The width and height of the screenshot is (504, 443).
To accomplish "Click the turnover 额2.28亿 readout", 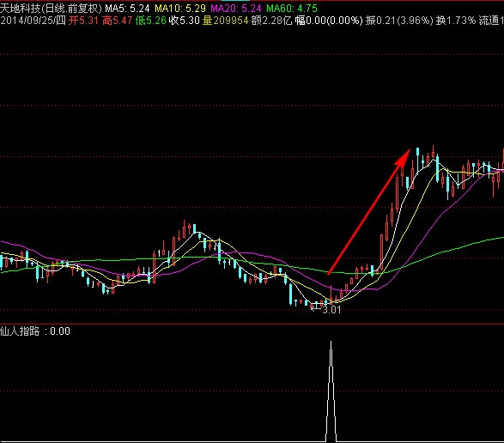I will 271,21.
